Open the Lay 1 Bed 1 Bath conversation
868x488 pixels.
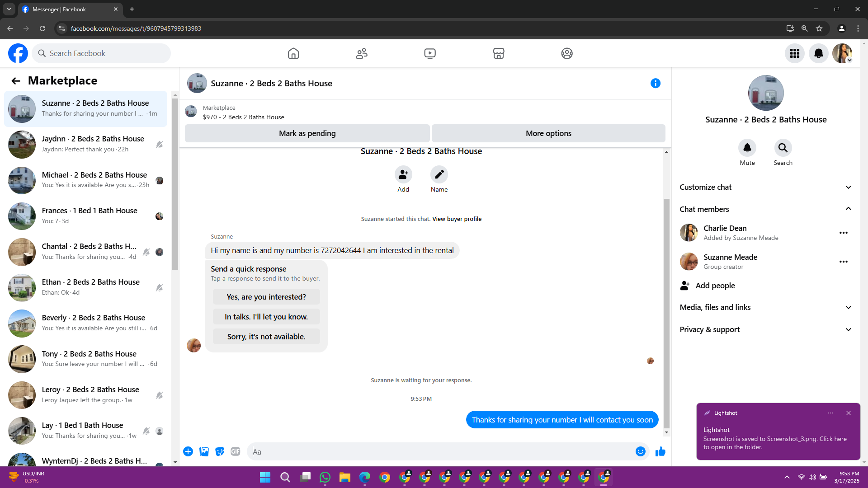coord(86,430)
